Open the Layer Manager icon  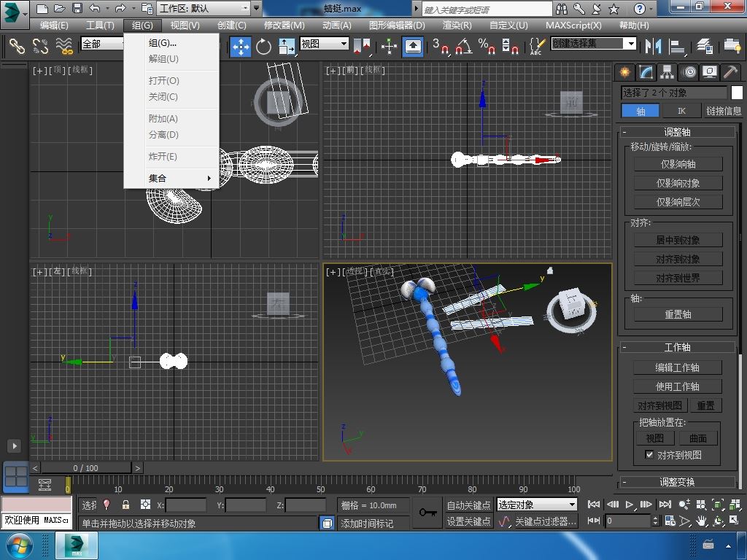pyautogui.click(x=704, y=46)
